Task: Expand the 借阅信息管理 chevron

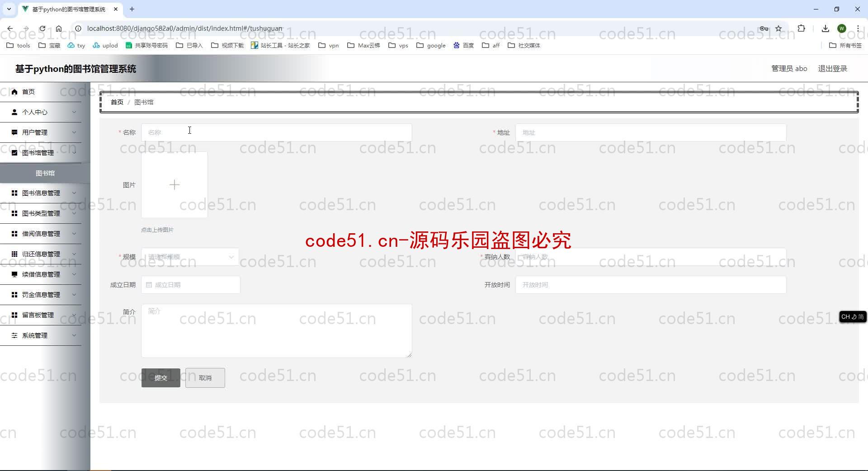Action: pos(74,234)
